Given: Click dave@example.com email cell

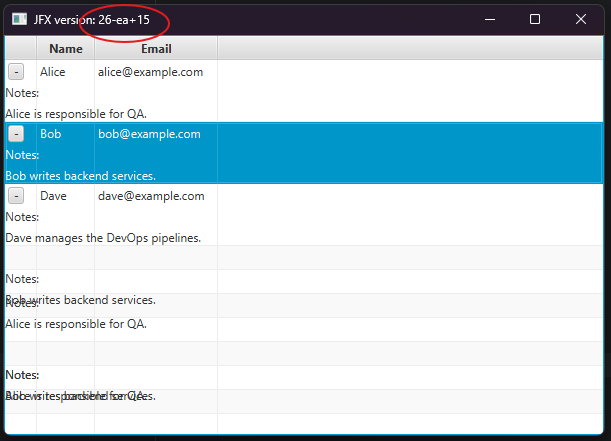Looking at the screenshot, I should 150,196.
